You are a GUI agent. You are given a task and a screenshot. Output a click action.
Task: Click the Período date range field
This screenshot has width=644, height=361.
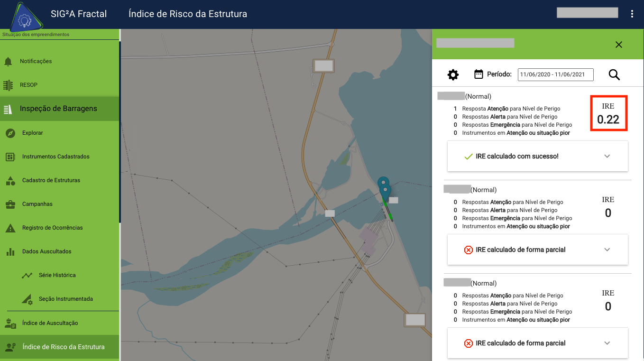pos(555,74)
